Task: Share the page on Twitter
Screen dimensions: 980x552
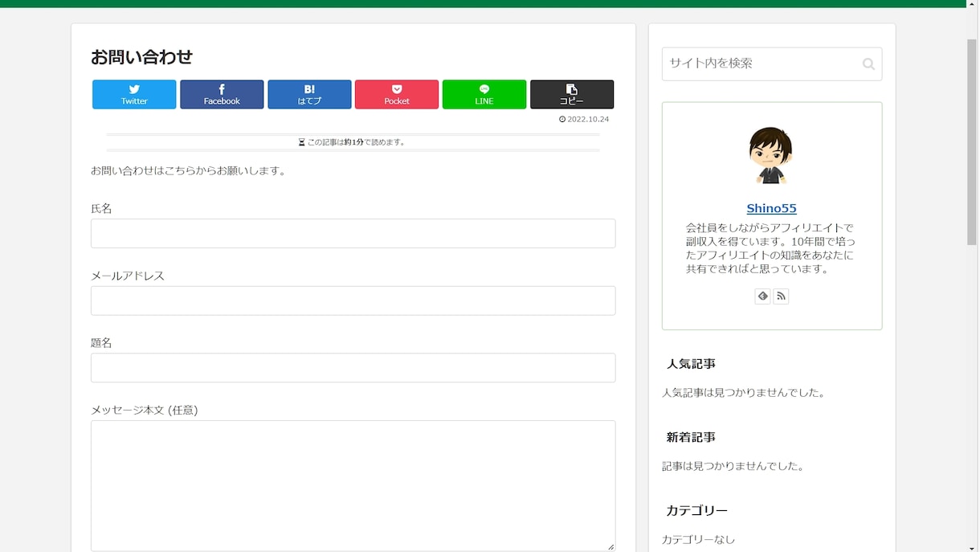Action: (x=134, y=94)
